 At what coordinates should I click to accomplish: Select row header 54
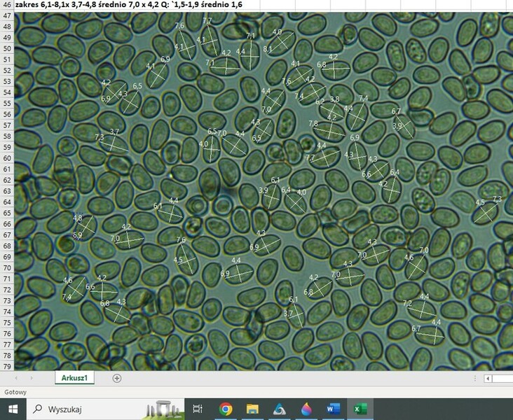tap(7, 92)
